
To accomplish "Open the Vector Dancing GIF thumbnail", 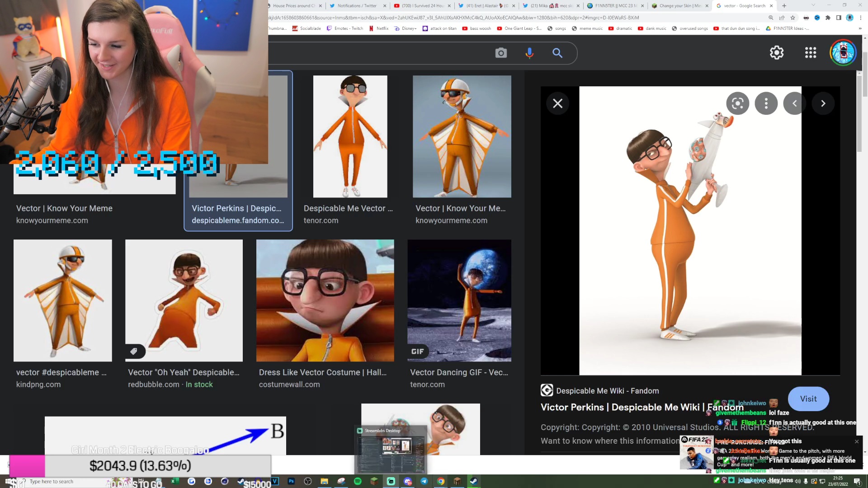I will tap(459, 300).
